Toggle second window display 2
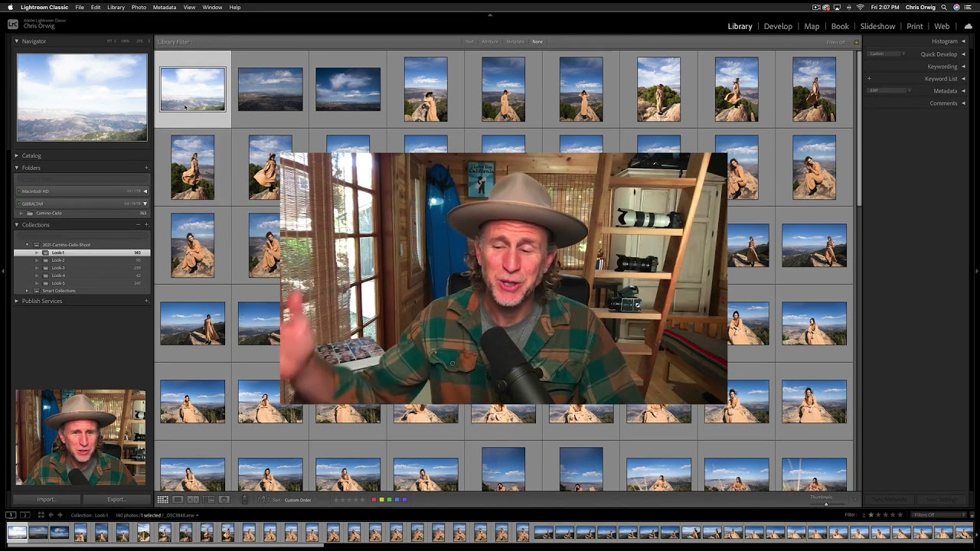Screen dimensions: 980x551 pos(24,515)
